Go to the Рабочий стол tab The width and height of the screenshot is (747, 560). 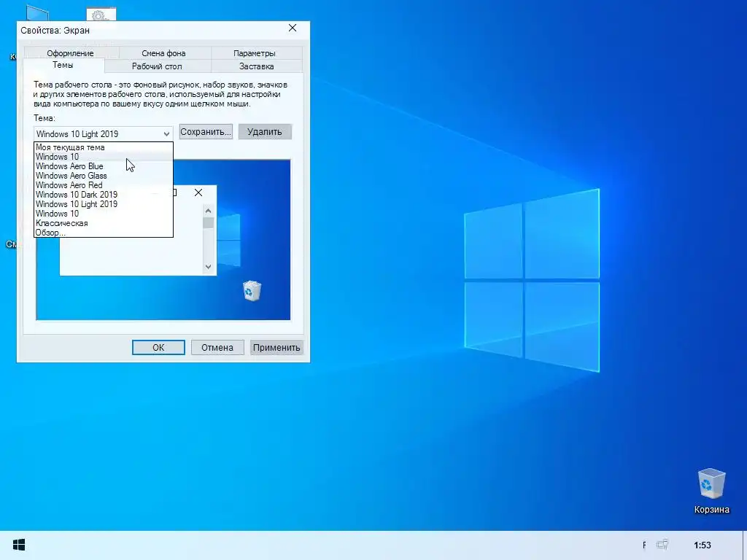click(157, 66)
